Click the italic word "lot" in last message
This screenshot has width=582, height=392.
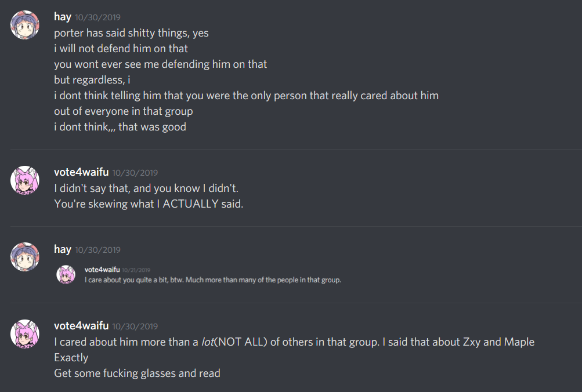point(208,342)
